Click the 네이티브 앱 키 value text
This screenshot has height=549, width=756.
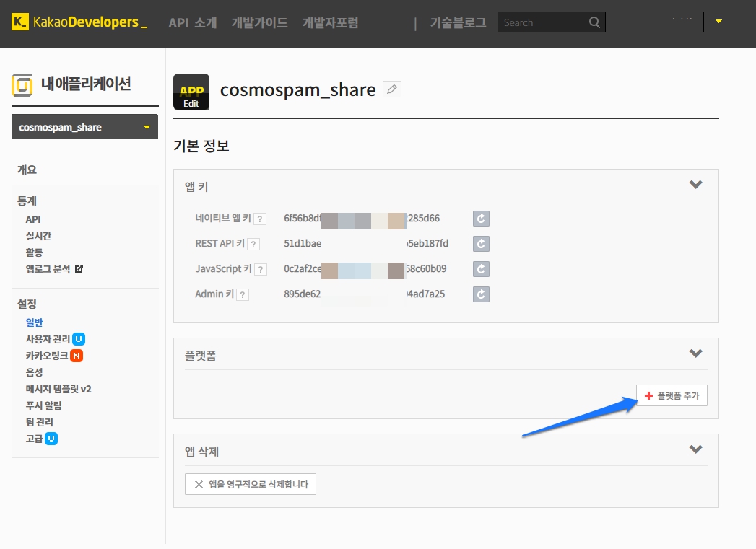coord(362,218)
